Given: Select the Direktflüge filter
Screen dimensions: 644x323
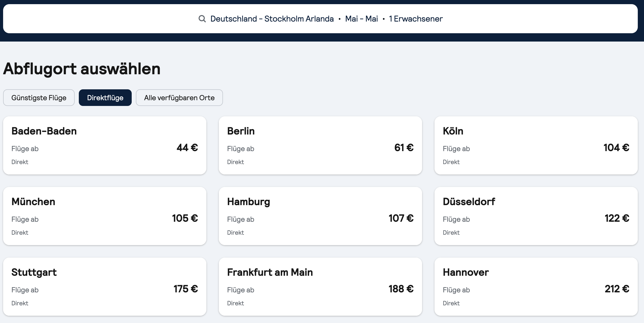Looking at the screenshot, I should coord(105,98).
